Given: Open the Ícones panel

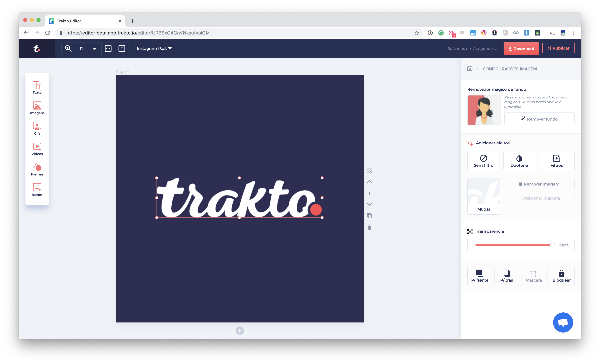Looking at the screenshot, I should (x=37, y=189).
